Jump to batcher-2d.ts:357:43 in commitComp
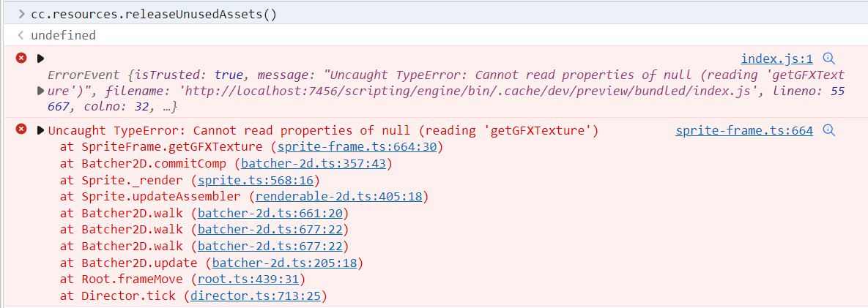This screenshot has width=868, height=308. [x=314, y=163]
